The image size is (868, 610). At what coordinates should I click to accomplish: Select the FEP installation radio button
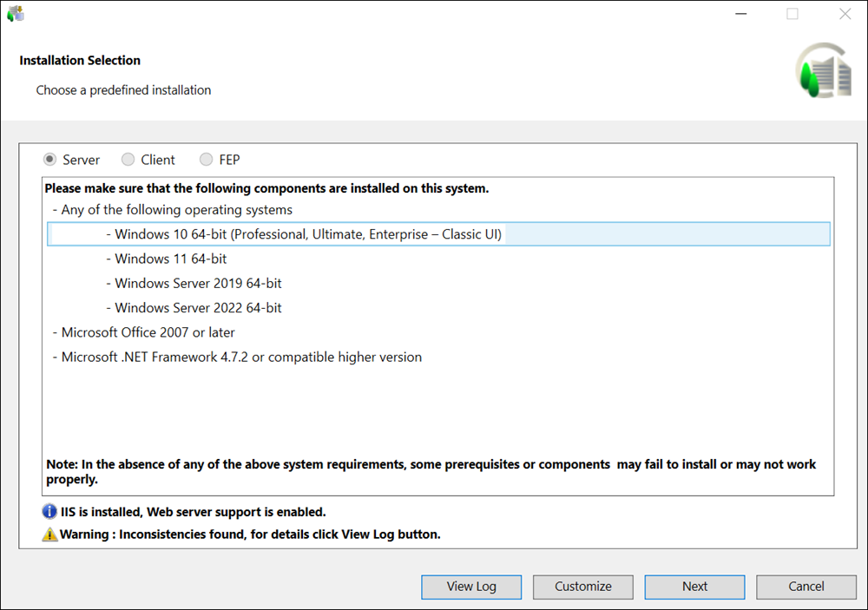(x=207, y=160)
